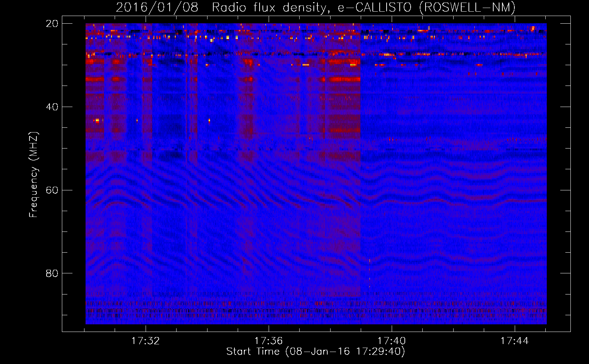Click the plot title "2016/01/08 Radio flux density, e-CALLISTO (ROSWELL-NM)"
The width and height of the screenshot is (589, 364).
(x=316, y=7)
